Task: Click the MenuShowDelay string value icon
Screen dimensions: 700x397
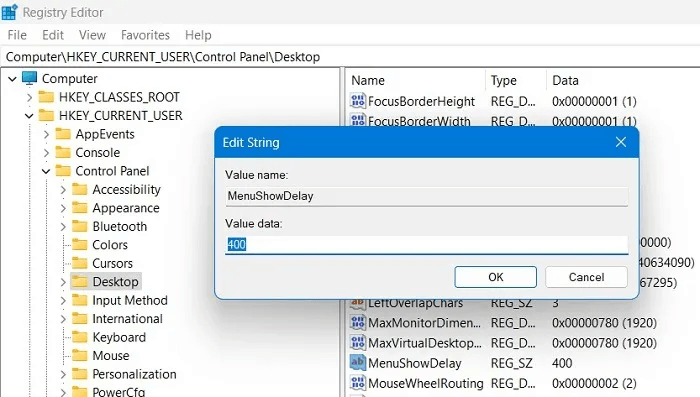Action: click(358, 363)
